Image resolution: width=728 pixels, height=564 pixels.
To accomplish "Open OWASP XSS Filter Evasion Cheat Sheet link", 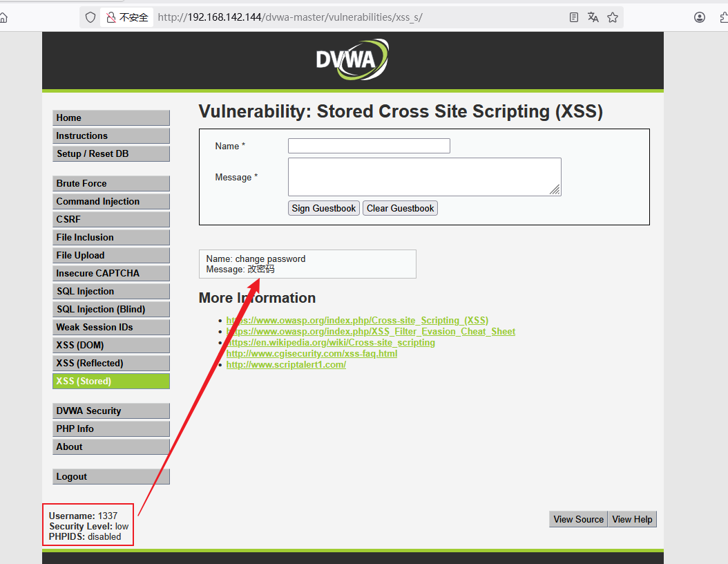I will tap(370, 331).
